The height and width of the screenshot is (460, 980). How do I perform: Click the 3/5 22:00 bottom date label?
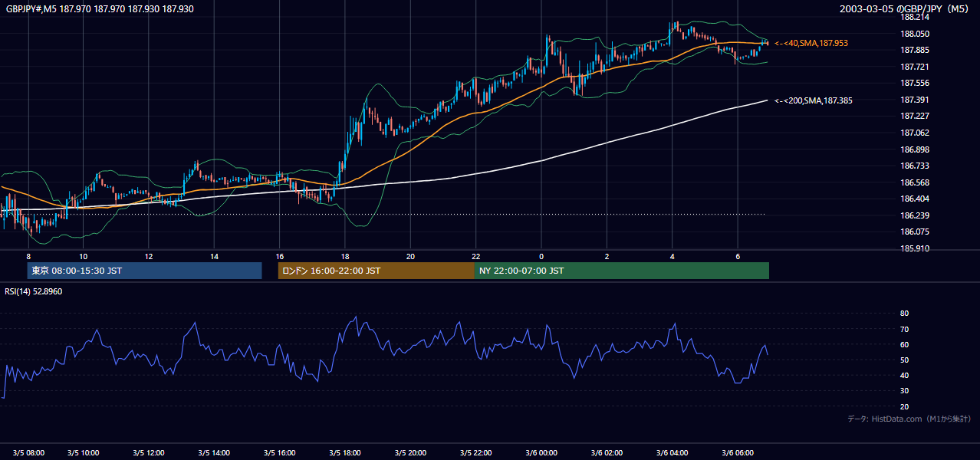pyautogui.click(x=476, y=453)
